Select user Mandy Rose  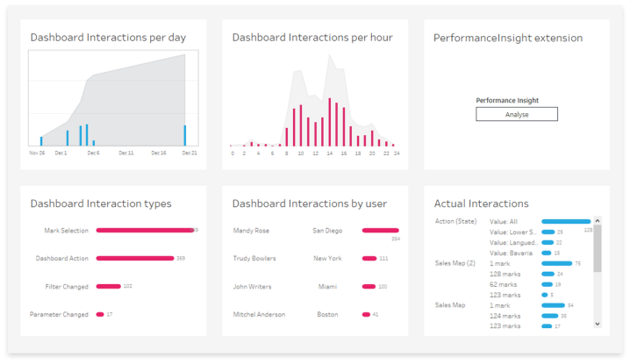pos(251,231)
